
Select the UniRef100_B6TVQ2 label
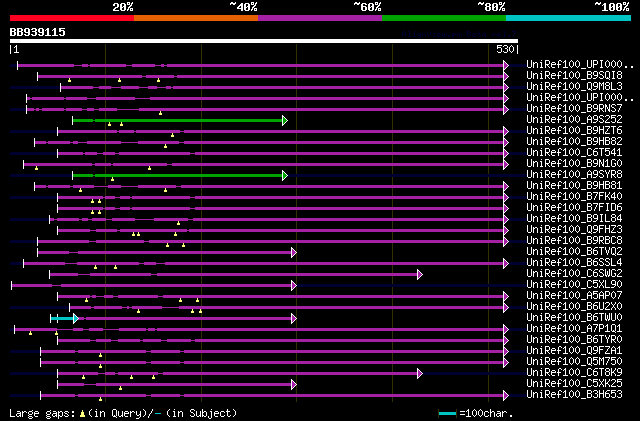[574, 252]
